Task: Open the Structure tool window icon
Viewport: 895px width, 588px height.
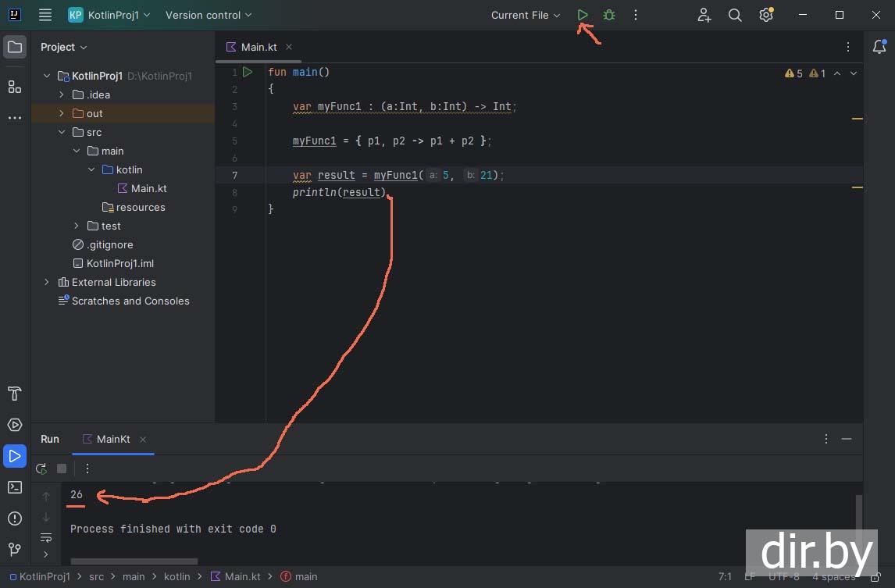Action: (15, 87)
